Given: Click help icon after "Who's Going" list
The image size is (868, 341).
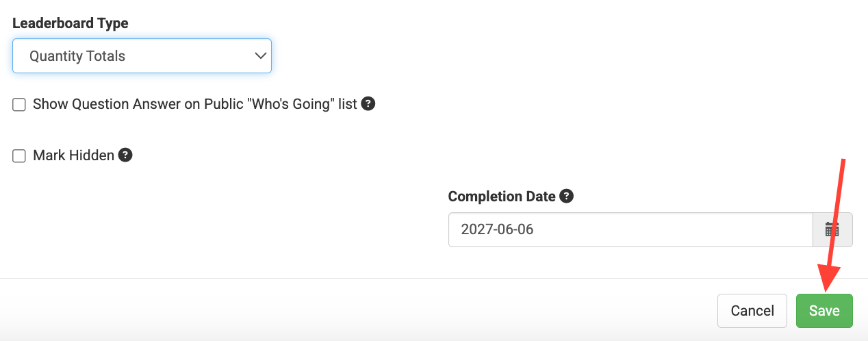Looking at the screenshot, I should click(x=368, y=104).
